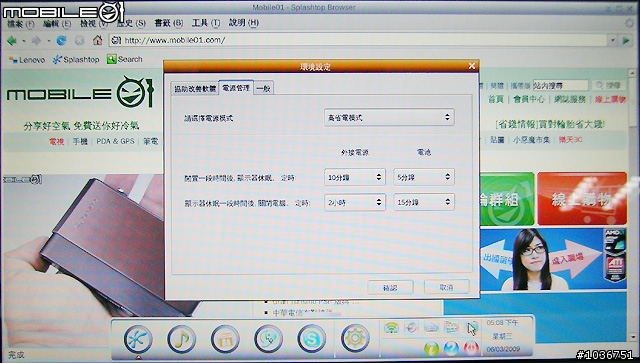Screen dimensions: 640x363
Task: Click the 分享好空氣 promotion link
Action: pyautogui.click(x=81, y=126)
